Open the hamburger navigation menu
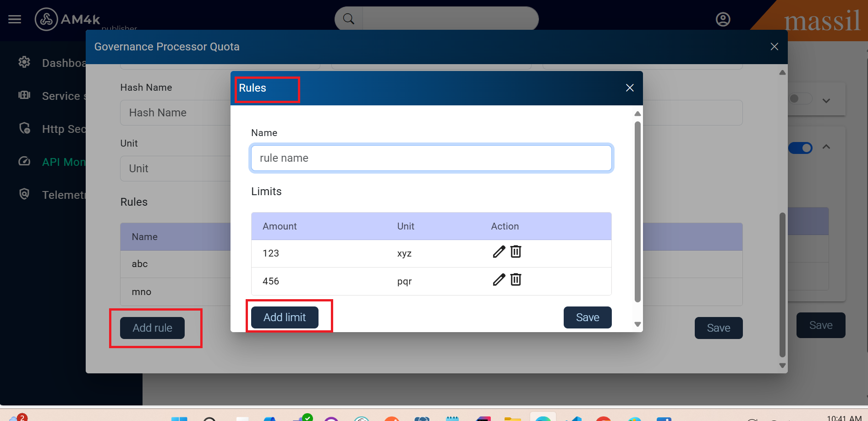 [15, 19]
